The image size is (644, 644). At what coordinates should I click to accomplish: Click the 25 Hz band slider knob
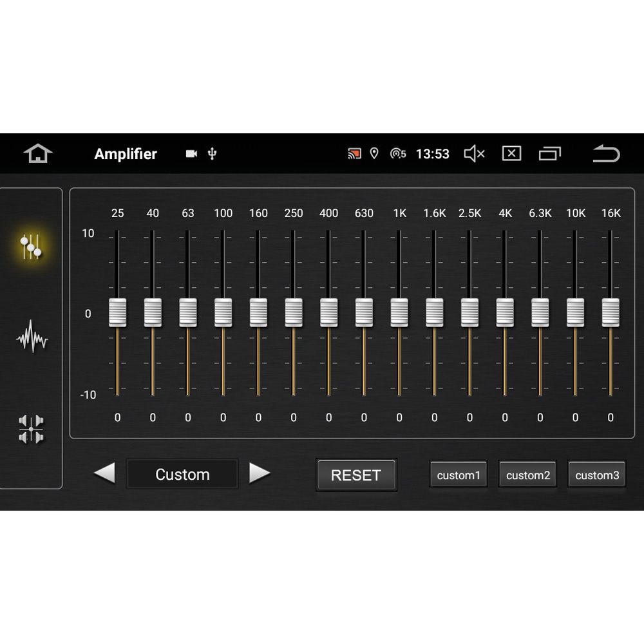click(x=117, y=313)
